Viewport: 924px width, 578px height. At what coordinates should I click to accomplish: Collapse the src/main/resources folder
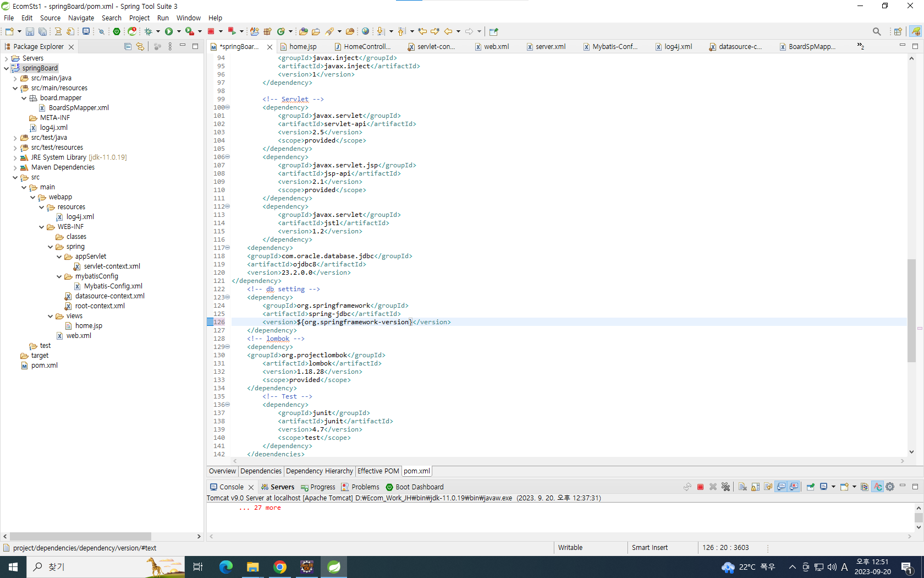[x=15, y=88]
